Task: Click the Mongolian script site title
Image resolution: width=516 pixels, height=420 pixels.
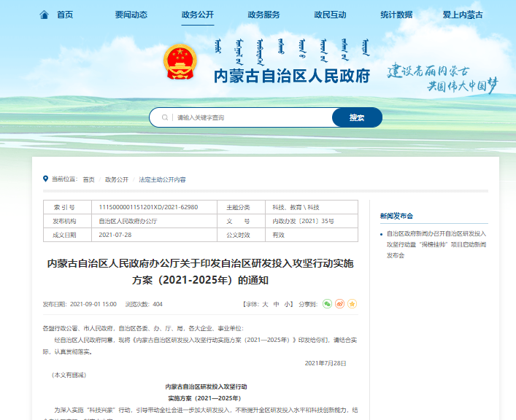Action: [292, 51]
